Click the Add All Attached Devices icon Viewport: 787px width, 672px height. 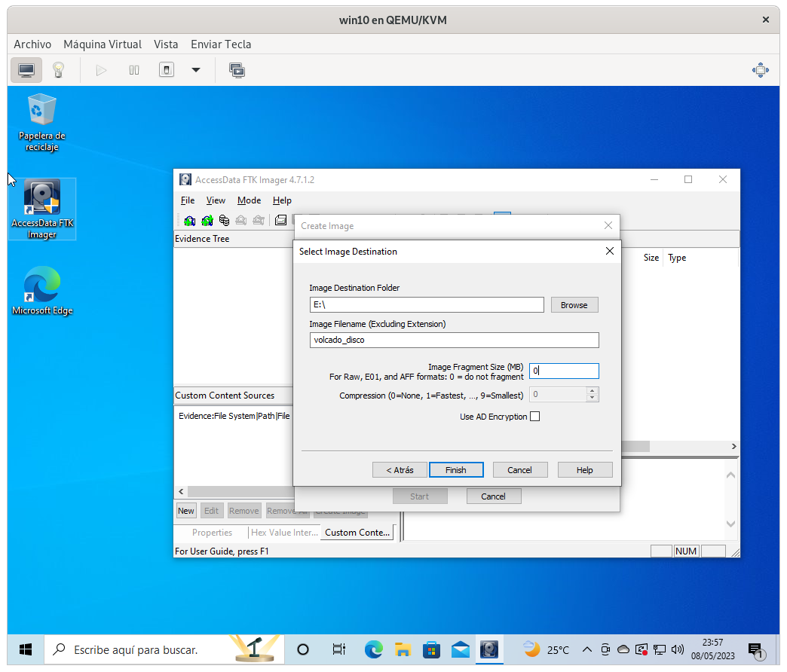pos(207,220)
